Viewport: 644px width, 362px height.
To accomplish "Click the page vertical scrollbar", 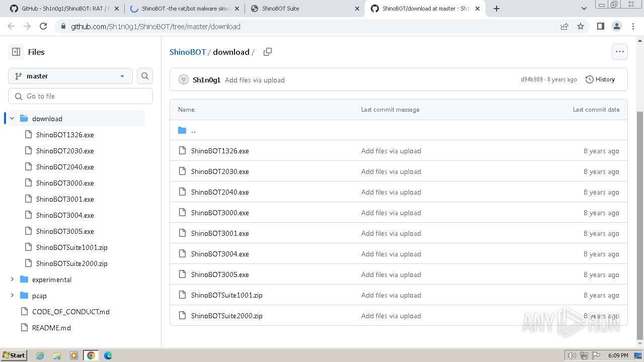I will pyautogui.click(x=640, y=225).
